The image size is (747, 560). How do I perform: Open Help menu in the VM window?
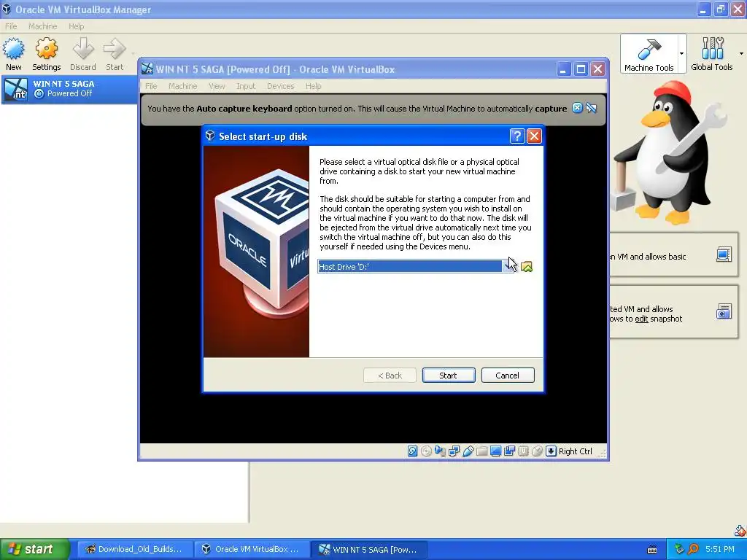point(313,86)
